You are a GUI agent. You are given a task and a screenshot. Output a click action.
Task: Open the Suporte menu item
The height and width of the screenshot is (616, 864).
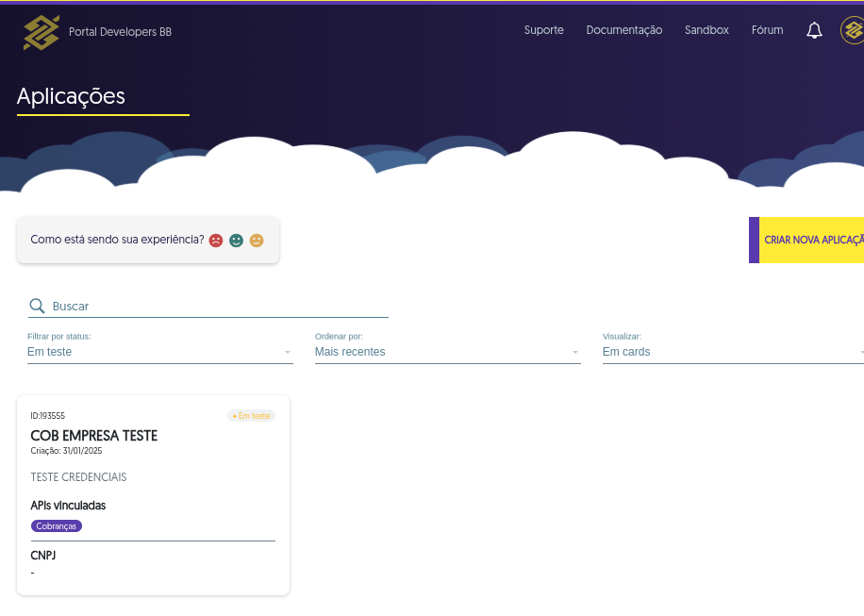543,30
